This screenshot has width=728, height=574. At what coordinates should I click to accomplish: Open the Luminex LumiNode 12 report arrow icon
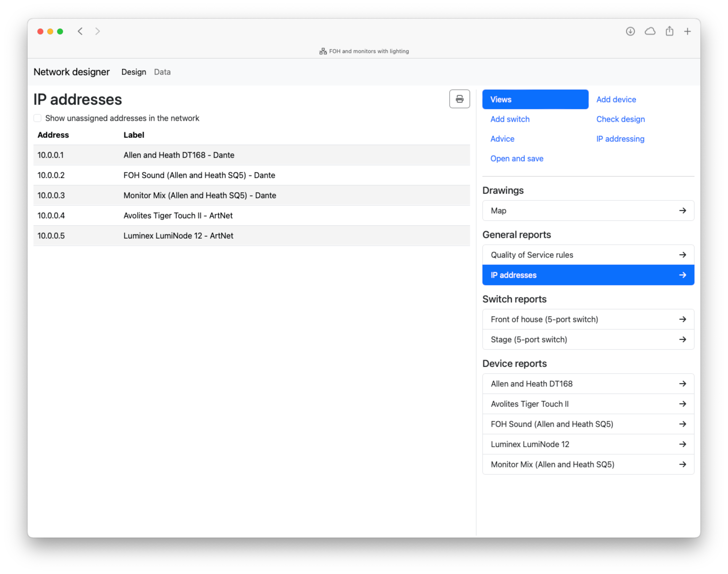[683, 444]
